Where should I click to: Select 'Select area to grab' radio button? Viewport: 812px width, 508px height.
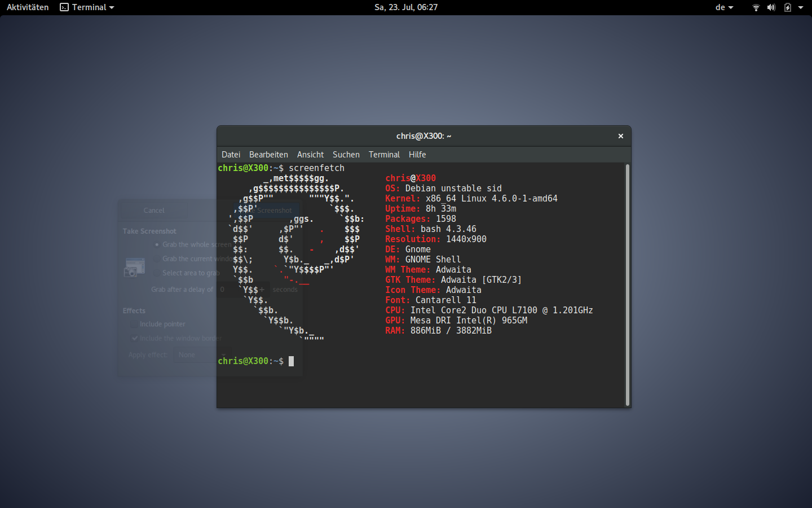click(x=157, y=273)
